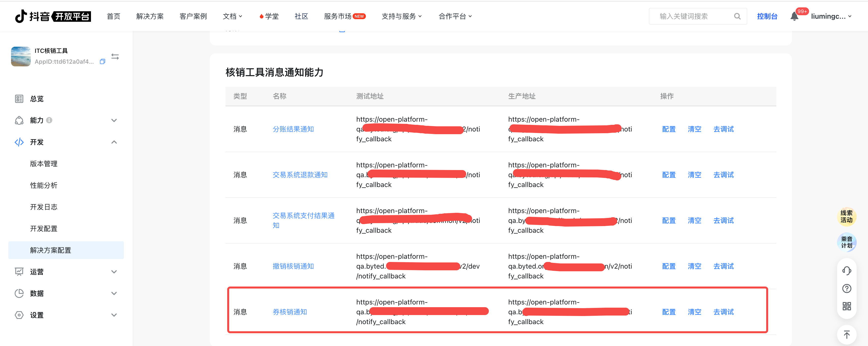868x346 pixels.
Task: Open customer service headset icon
Action: [x=846, y=271]
